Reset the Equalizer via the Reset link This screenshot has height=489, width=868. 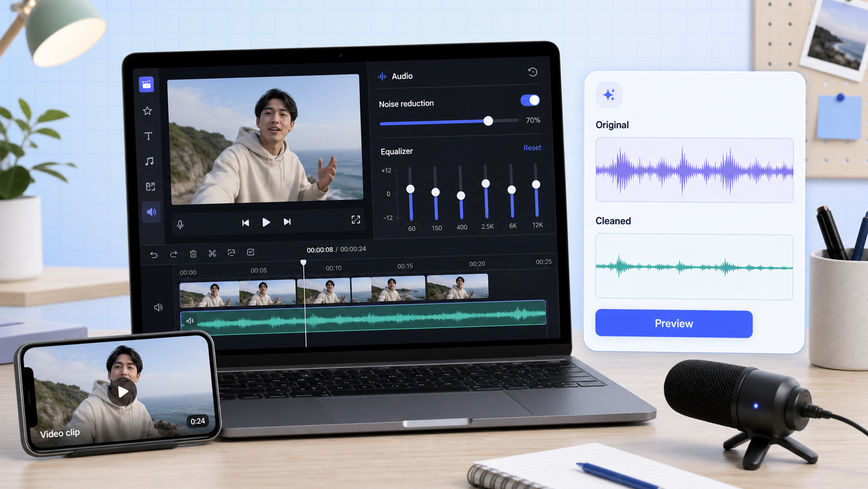532,148
